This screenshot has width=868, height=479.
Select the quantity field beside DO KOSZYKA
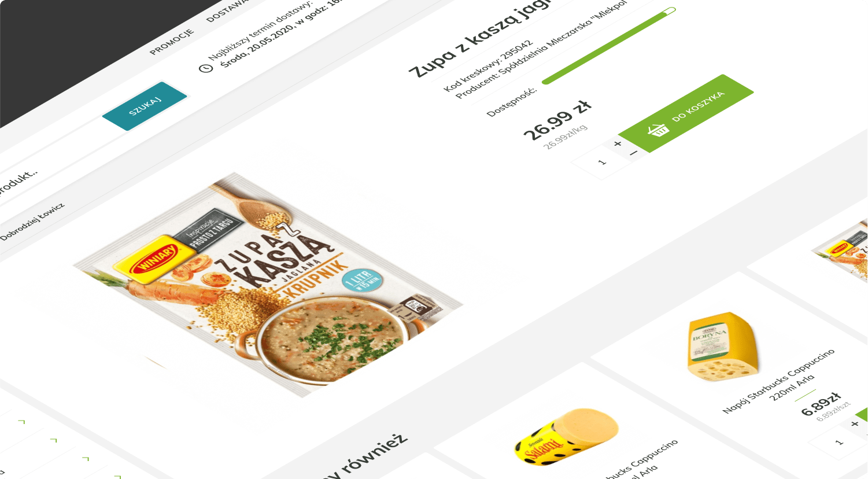coord(602,162)
